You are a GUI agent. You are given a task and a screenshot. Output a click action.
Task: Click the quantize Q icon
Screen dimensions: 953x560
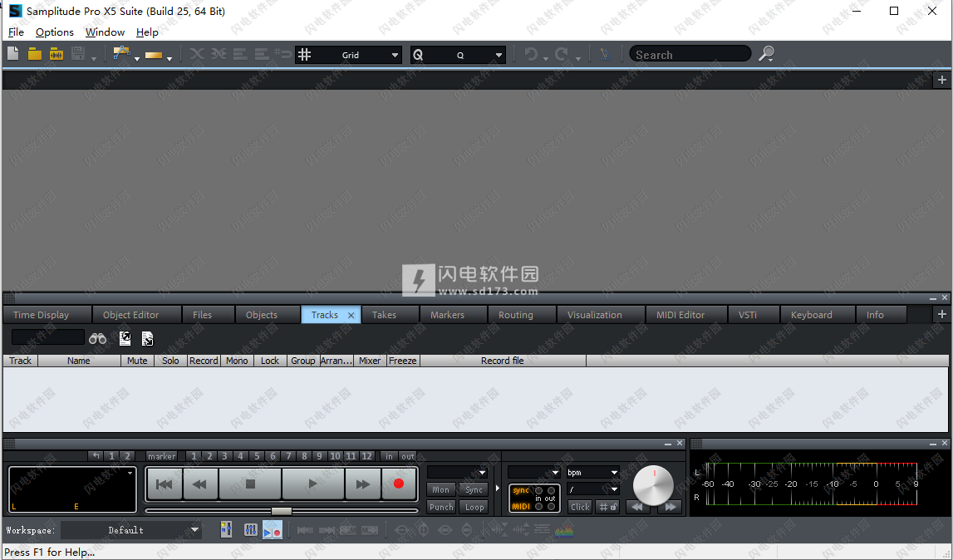pos(418,55)
